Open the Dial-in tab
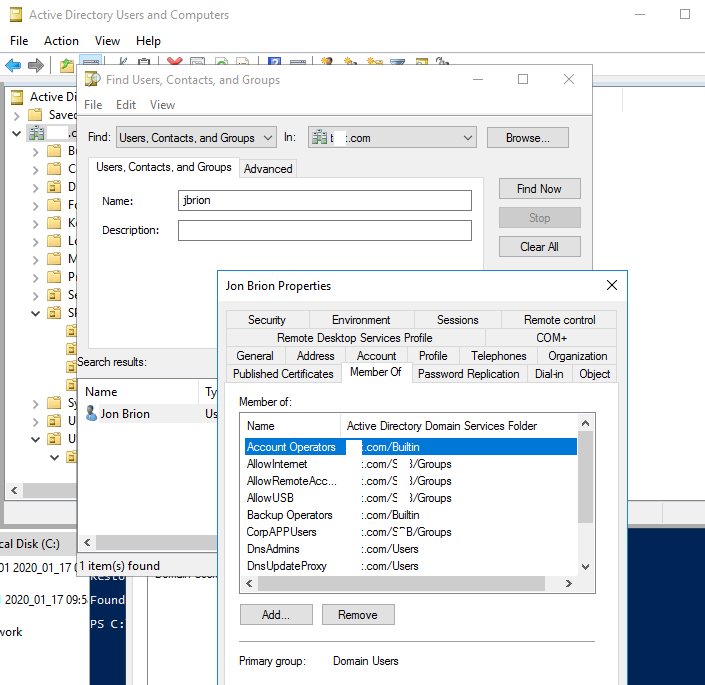705x685 pixels. pyautogui.click(x=549, y=374)
